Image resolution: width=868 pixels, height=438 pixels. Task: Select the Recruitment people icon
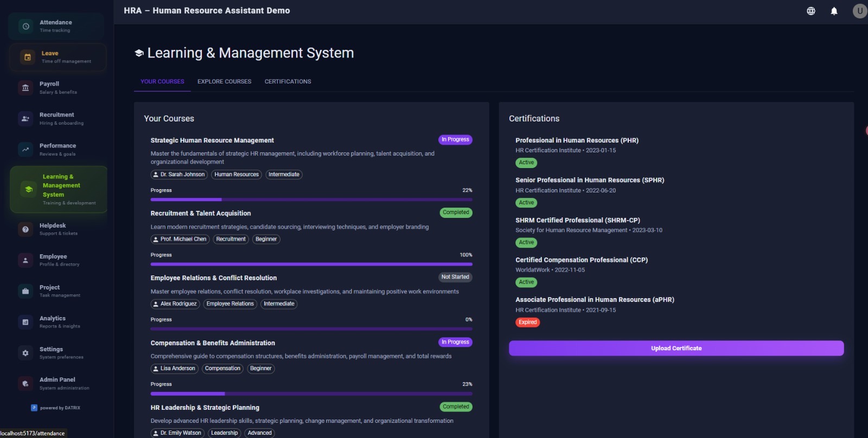point(25,119)
